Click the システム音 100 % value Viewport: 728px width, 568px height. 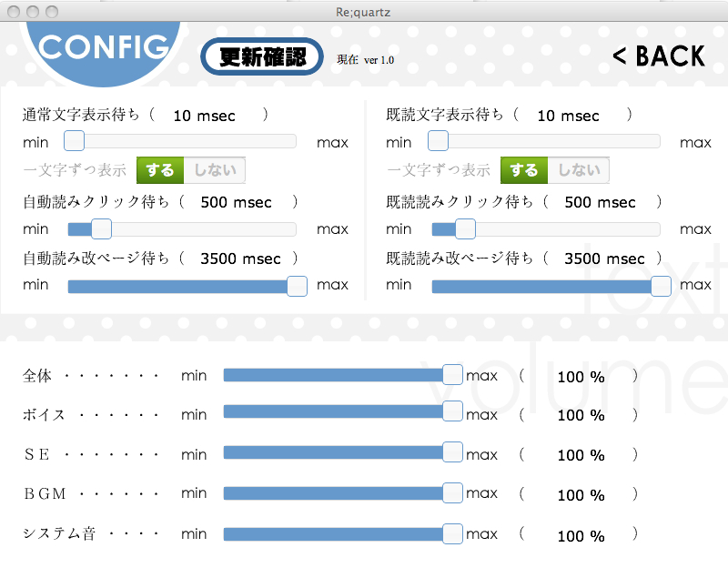click(581, 536)
